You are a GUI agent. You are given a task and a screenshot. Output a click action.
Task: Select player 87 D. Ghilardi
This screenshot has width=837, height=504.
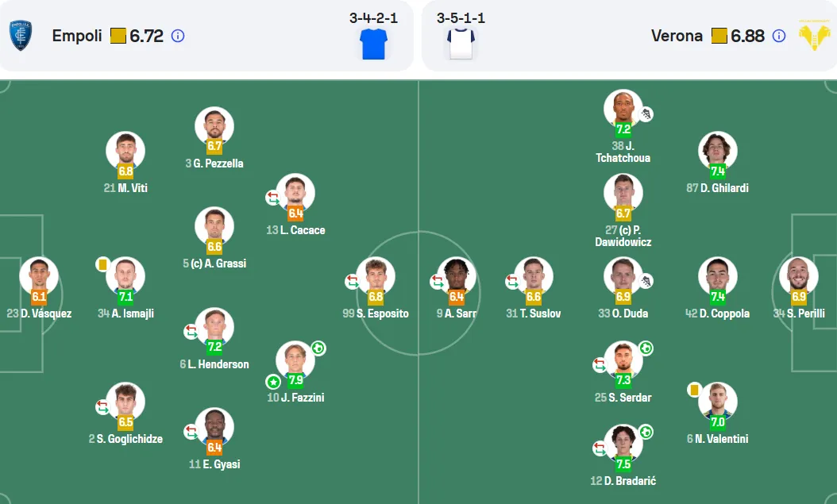[x=717, y=164]
